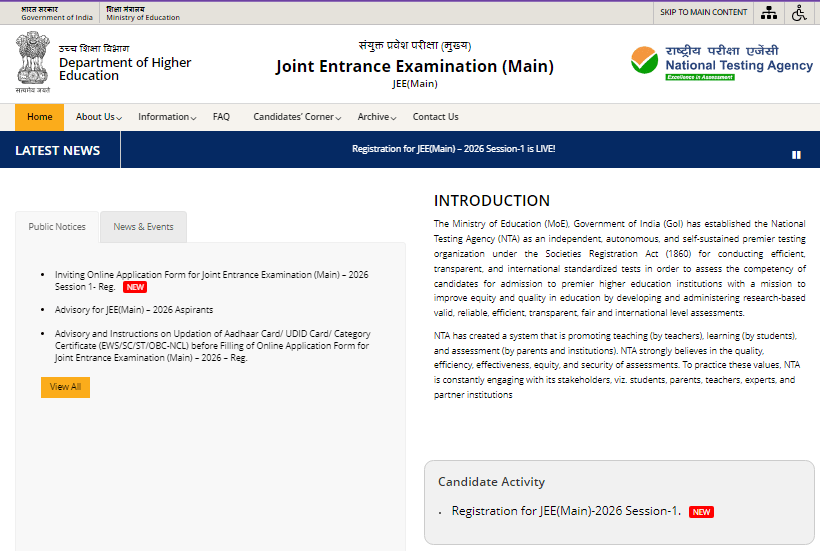Open the Contact Us page
Viewport: 820px width, 551px height.
[436, 117]
